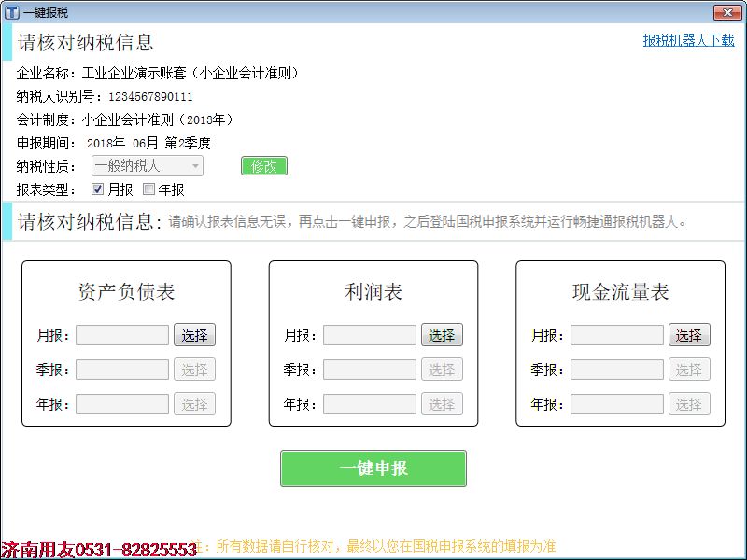This screenshot has width=747, height=560.
Task: Enable the 年报 report type checkbox
Action: point(148,189)
